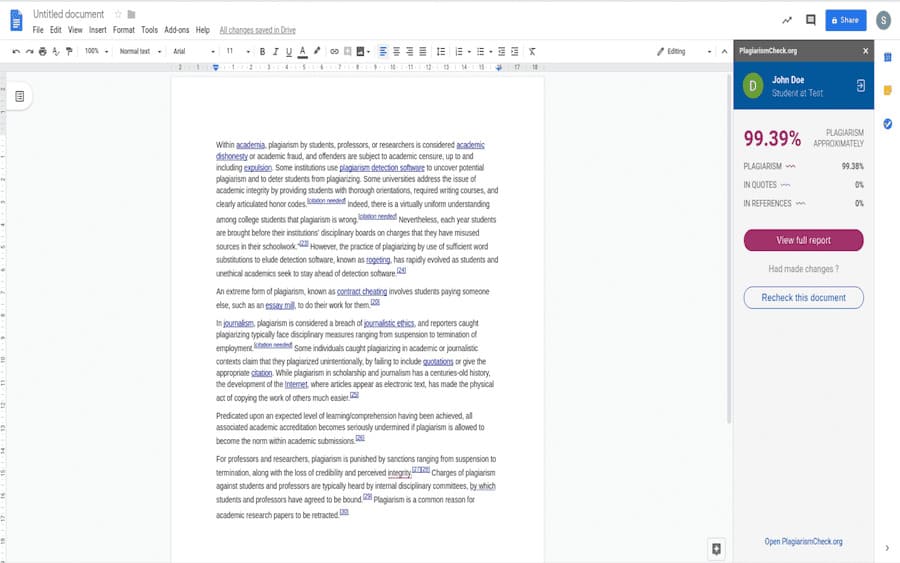Expand the Normal text style dropdown
The height and width of the screenshot is (563, 900).
click(x=139, y=51)
